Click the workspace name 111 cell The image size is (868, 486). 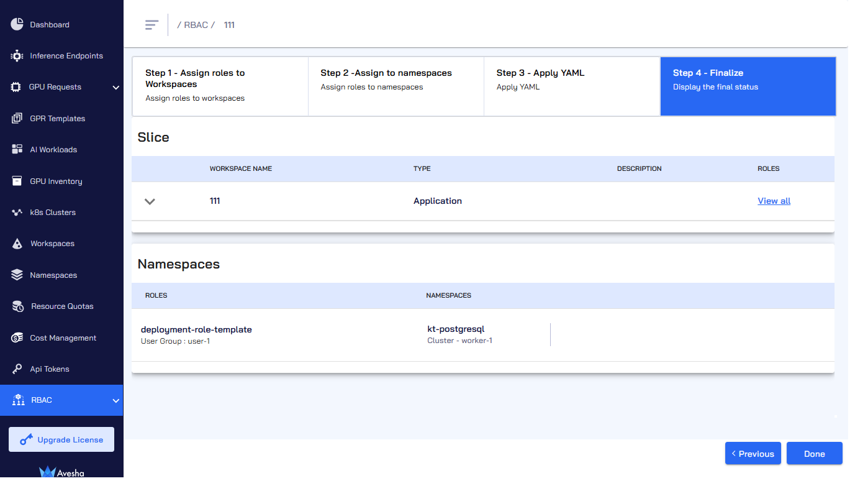click(x=215, y=201)
